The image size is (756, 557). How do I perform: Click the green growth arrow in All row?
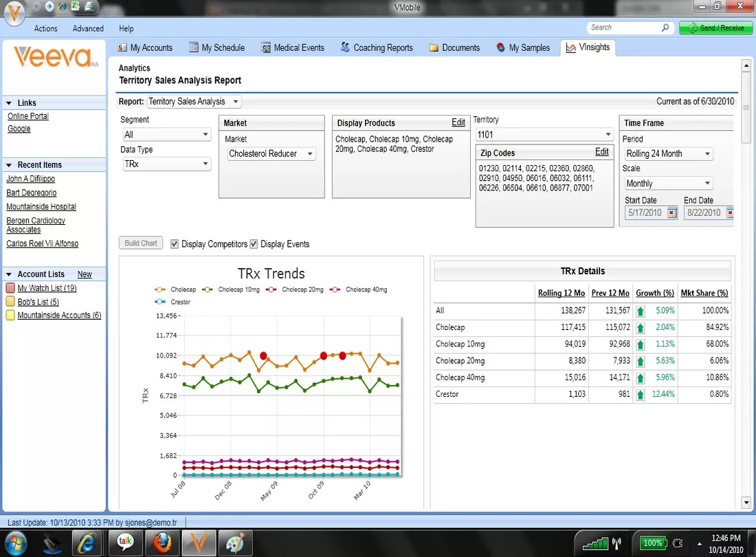[x=641, y=311]
